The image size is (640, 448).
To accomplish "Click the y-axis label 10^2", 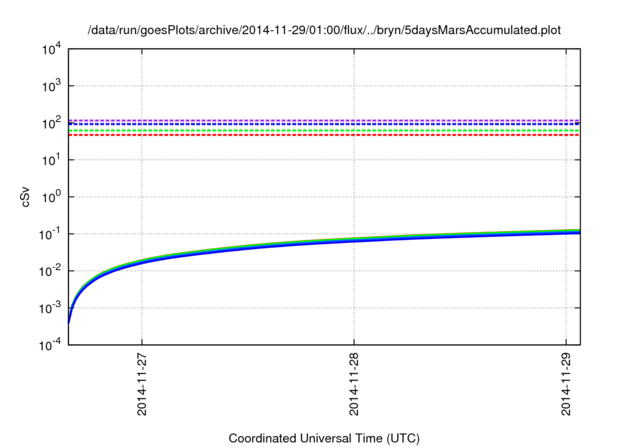I will (x=51, y=123).
